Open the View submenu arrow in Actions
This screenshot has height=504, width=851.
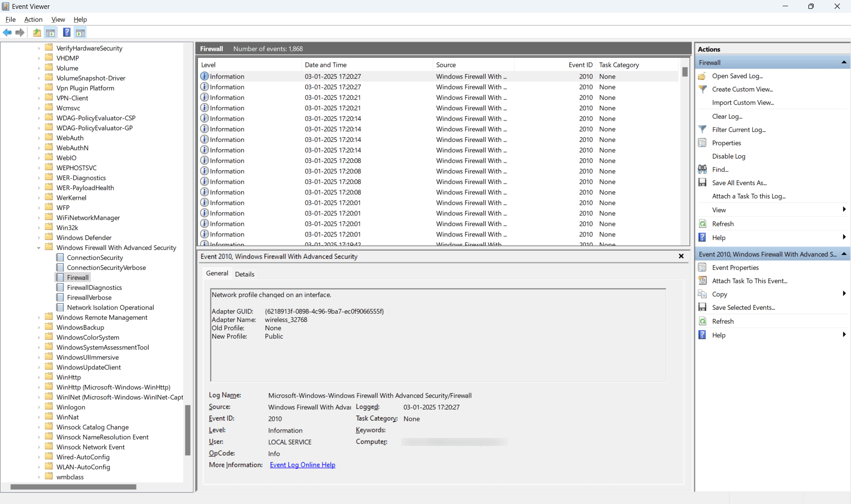click(844, 209)
